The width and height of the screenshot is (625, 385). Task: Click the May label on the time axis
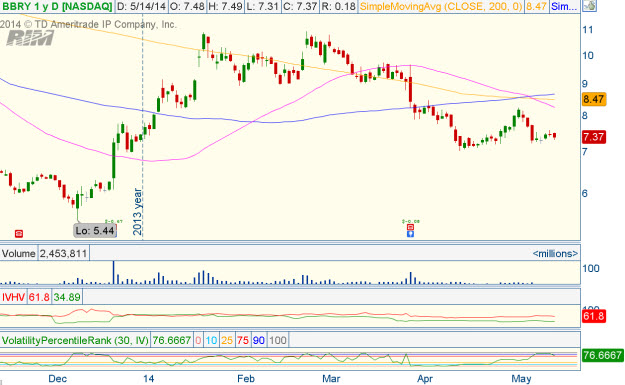point(521,379)
